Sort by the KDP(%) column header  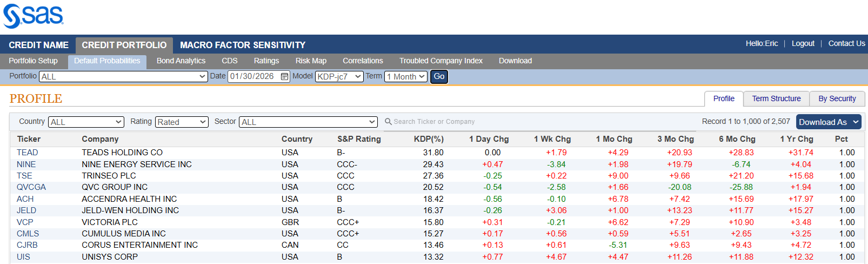429,139
